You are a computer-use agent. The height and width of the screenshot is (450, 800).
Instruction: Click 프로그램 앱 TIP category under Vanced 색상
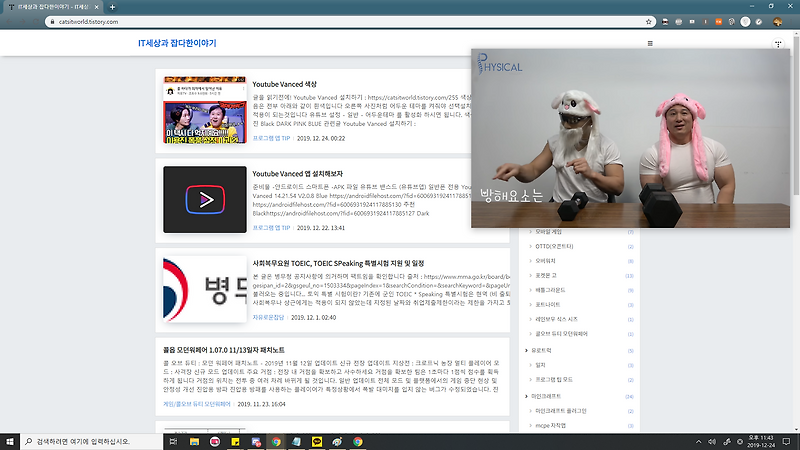(271, 138)
